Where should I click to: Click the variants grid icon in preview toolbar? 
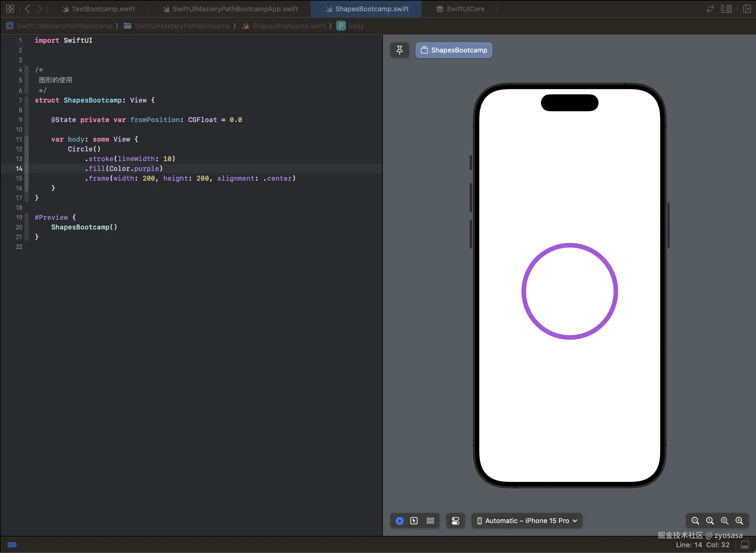click(430, 521)
